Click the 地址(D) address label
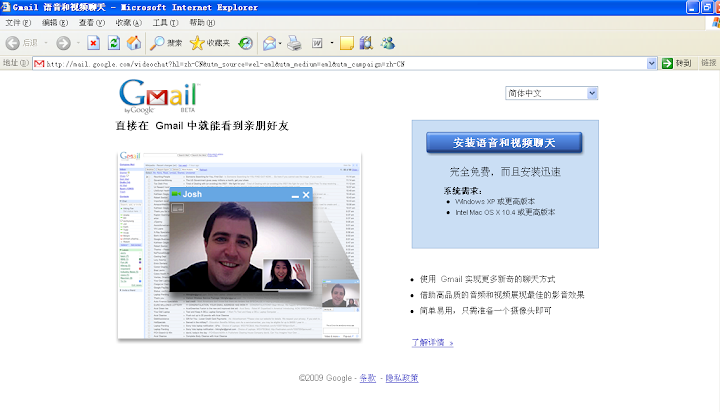 (x=16, y=63)
